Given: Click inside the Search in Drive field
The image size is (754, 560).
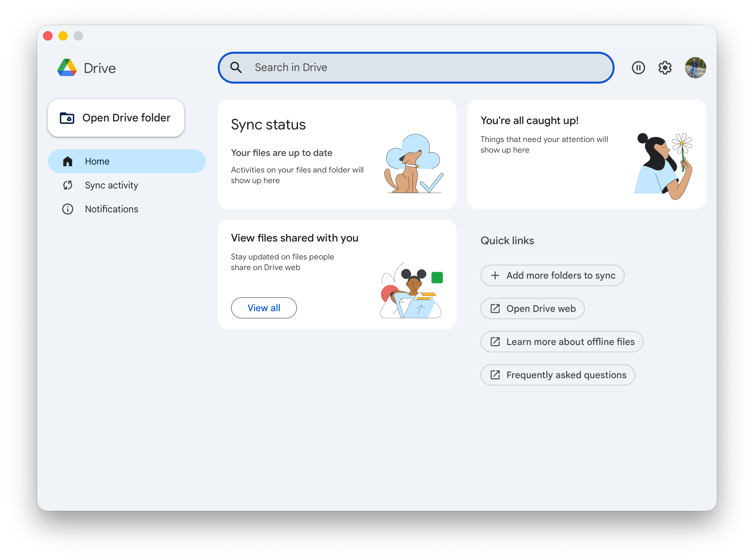Looking at the screenshot, I should tap(373, 67).
